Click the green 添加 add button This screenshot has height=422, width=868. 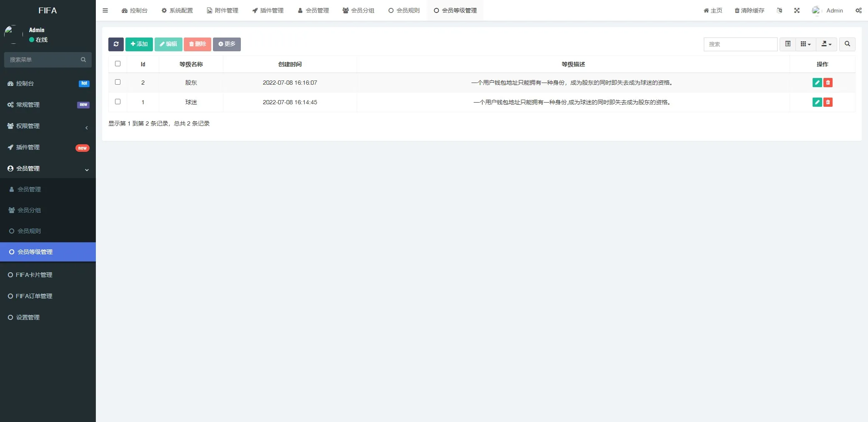point(139,44)
